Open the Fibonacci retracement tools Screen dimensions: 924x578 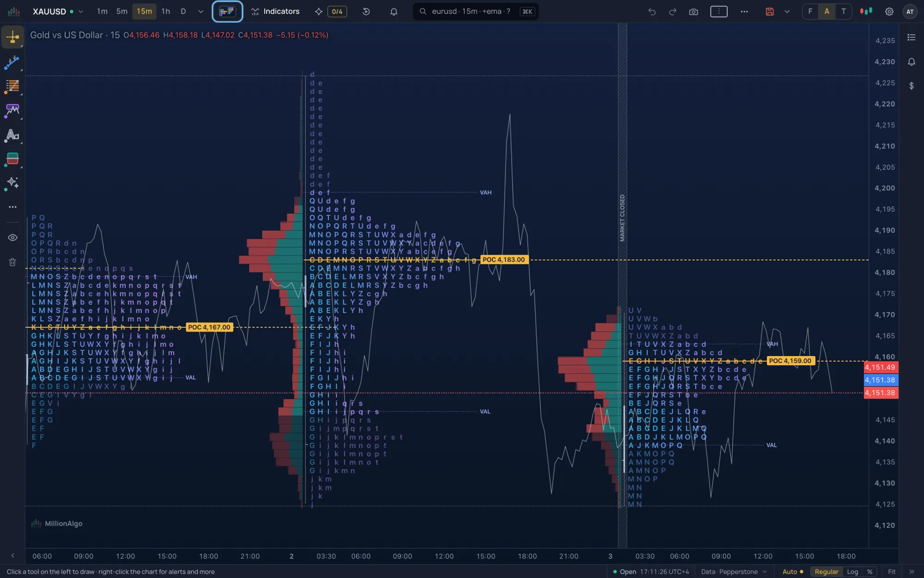[x=12, y=86]
